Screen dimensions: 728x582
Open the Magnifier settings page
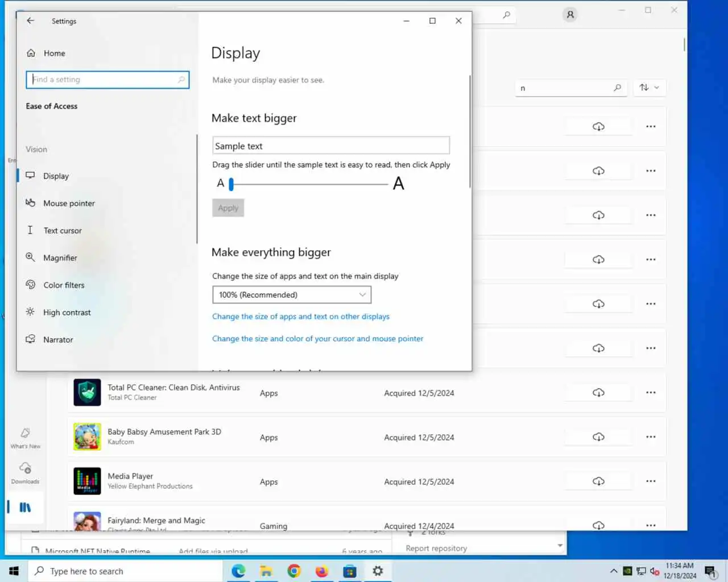coord(60,258)
